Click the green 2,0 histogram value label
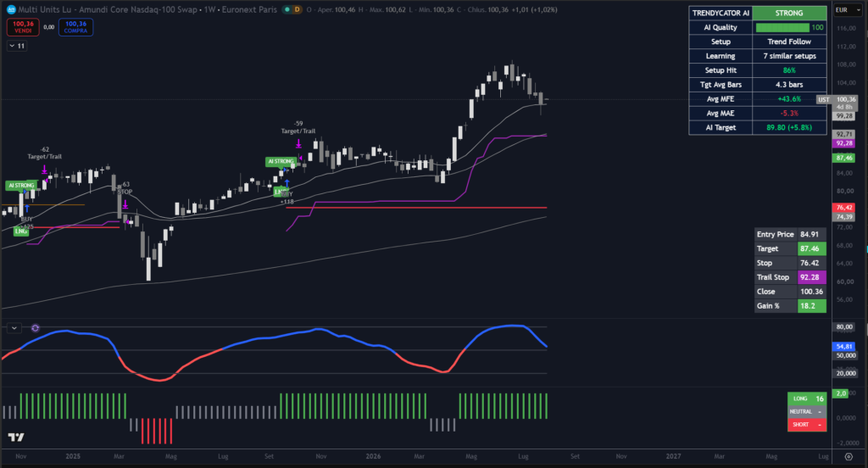The height and width of the screenshot is (468, 868). 841,393
